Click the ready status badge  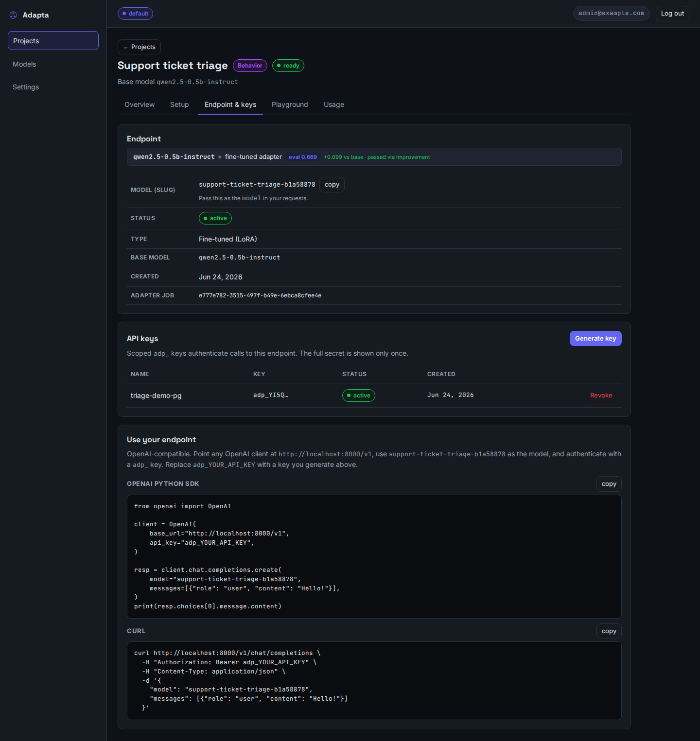288,66
